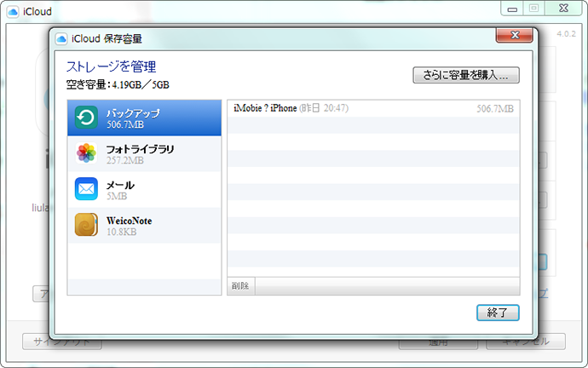Click the WeicoNote notebook icon

(86, 225)
